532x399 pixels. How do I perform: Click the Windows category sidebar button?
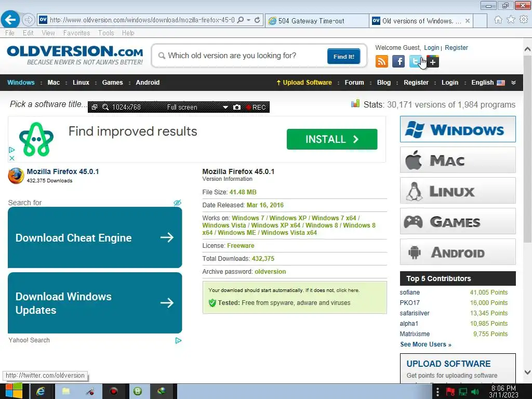[x=458, y=129]
